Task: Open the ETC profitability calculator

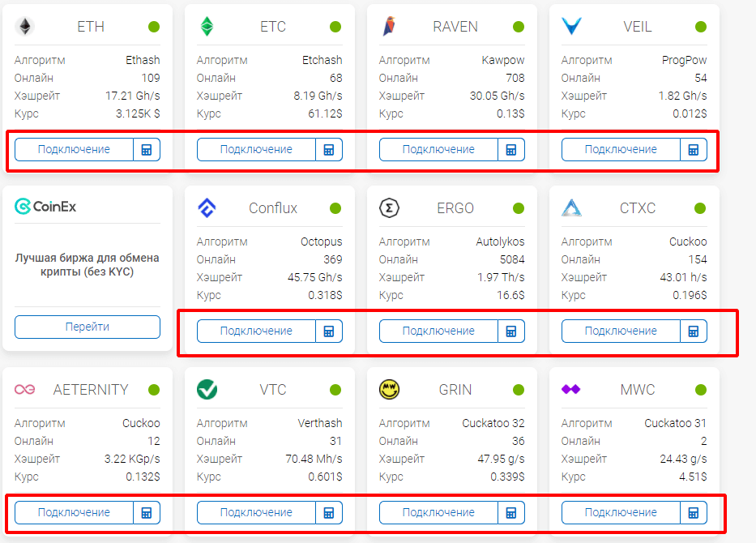Action: 329,149
